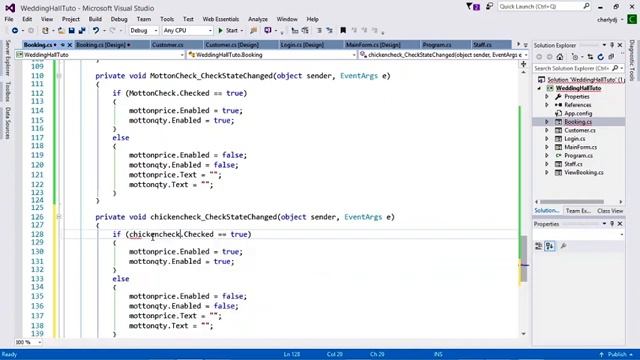Switch to the Program.cs tab
Image resolution: width=640 pixels, height=360 pixels.
click(x=437, y=45)
